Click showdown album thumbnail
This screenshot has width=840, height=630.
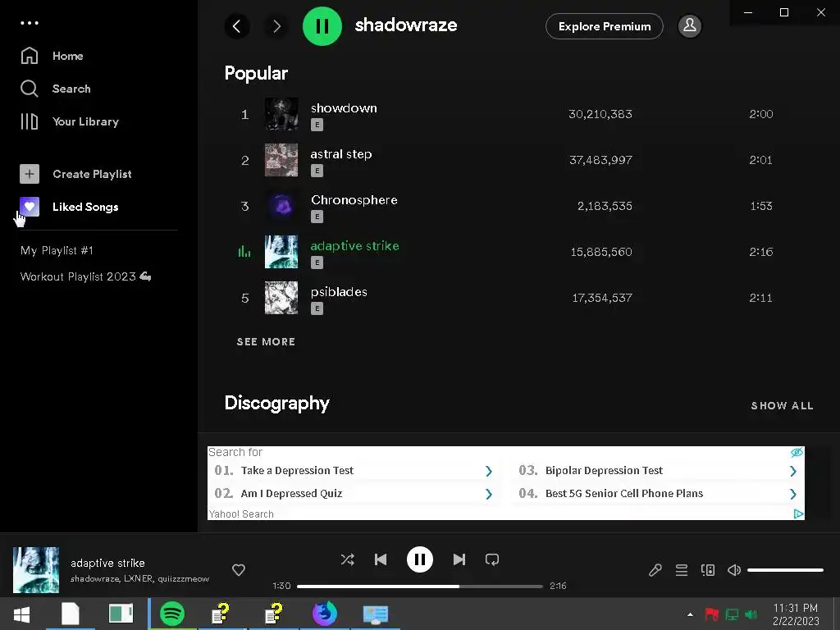click(x=281, y=114)
